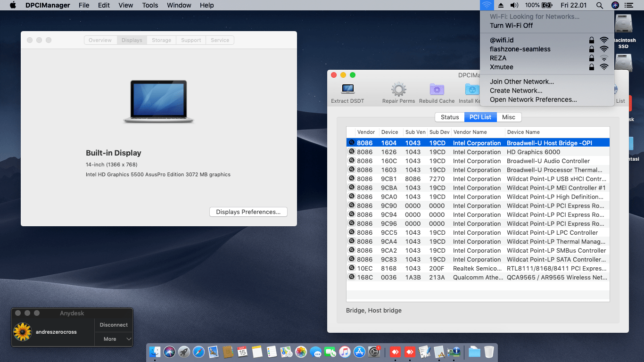Select the PCI List tab

(480, 117)
